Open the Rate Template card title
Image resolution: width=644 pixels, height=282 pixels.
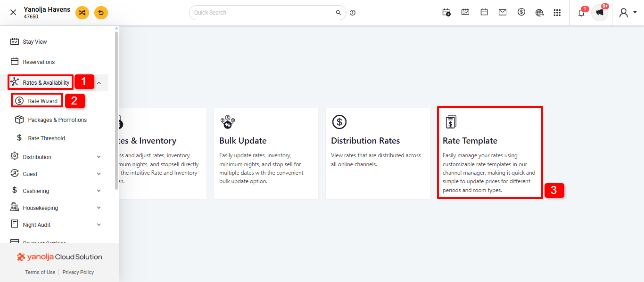(470, 141)
